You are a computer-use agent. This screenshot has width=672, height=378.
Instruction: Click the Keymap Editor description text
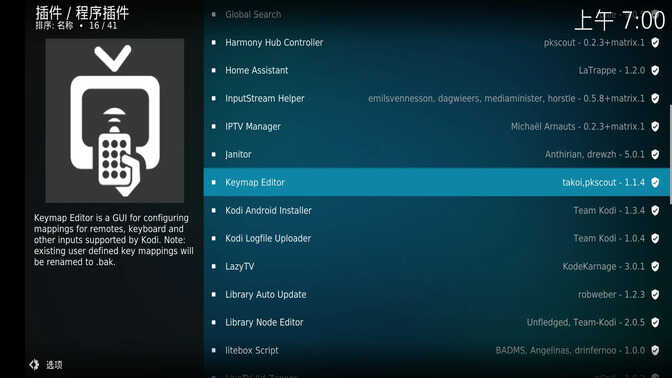[x=114, y=240]
